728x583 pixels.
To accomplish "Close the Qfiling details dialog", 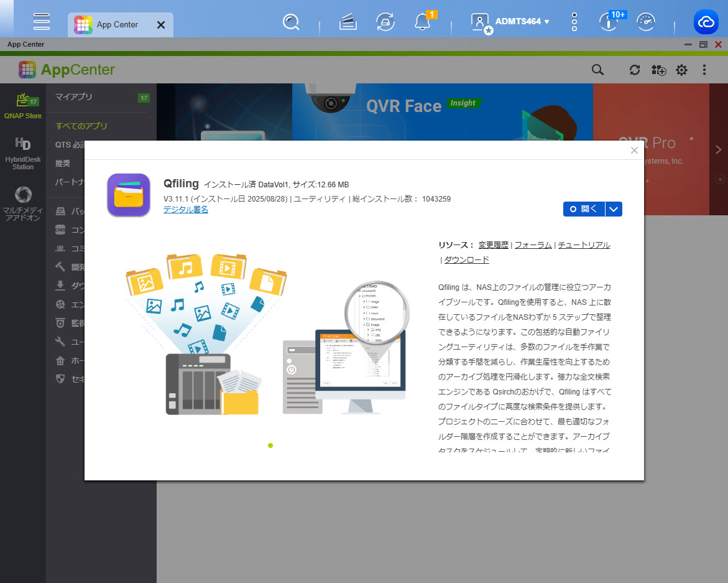I will click(634, 151).
